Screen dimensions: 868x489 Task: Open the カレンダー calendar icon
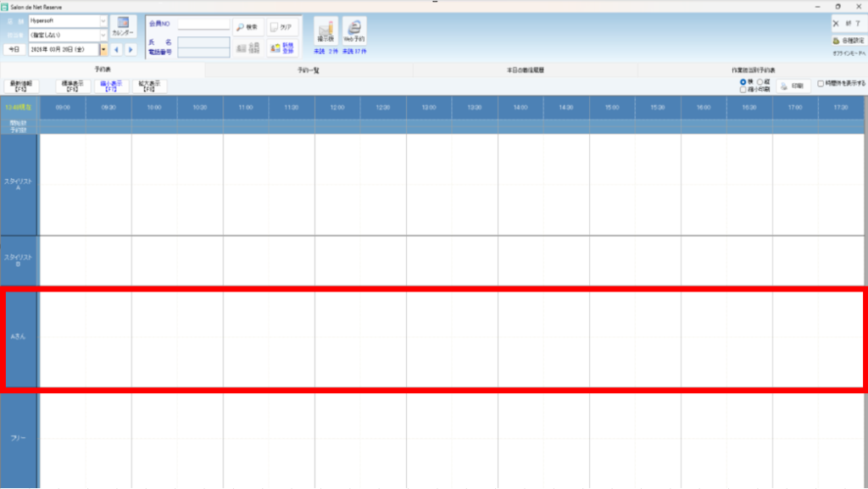tap(123, 25)
